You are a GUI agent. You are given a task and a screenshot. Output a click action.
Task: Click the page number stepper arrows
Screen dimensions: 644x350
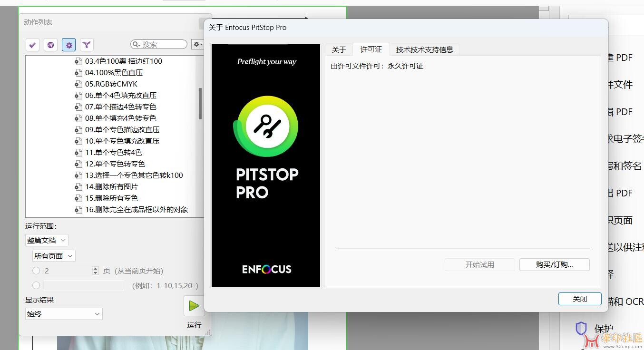(x=96, y=271)
